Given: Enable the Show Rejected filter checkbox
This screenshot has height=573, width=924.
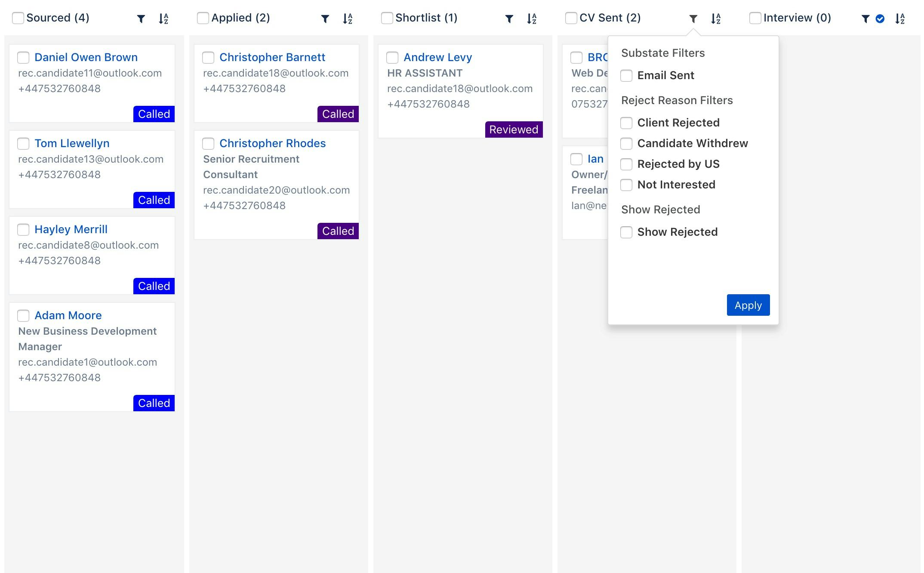Looking at the screenshot, I should tap(626, 232).
